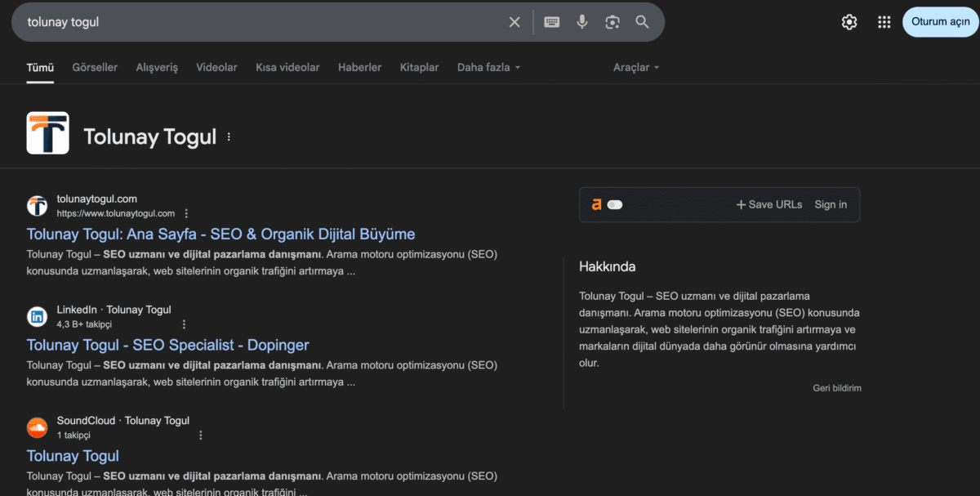Expand the Araçlar dropdown
Viewport: 980px width, 496px height.
pos(636,67)
